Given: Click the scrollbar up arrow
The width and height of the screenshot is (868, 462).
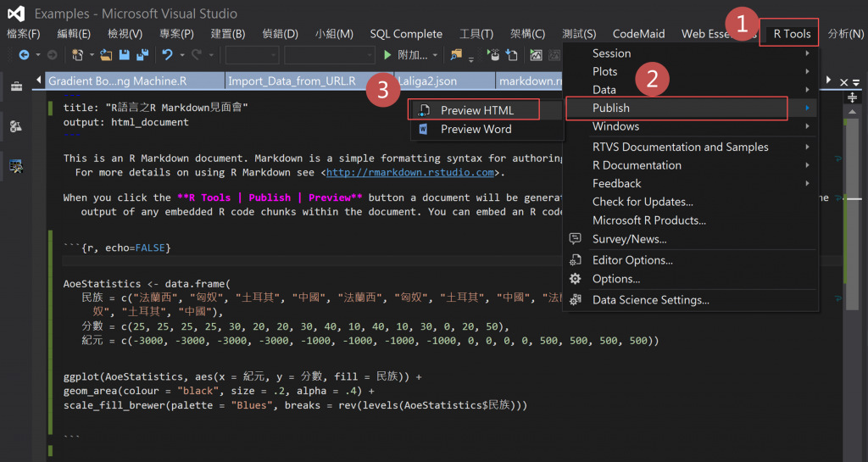Looking at the screenshot, I should [x=853, y=112].
